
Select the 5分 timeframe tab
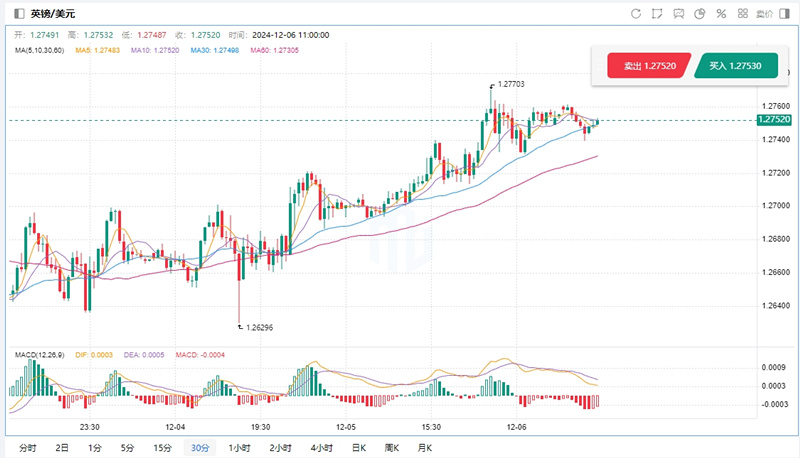pyautogui.click(x=127, y=447)
